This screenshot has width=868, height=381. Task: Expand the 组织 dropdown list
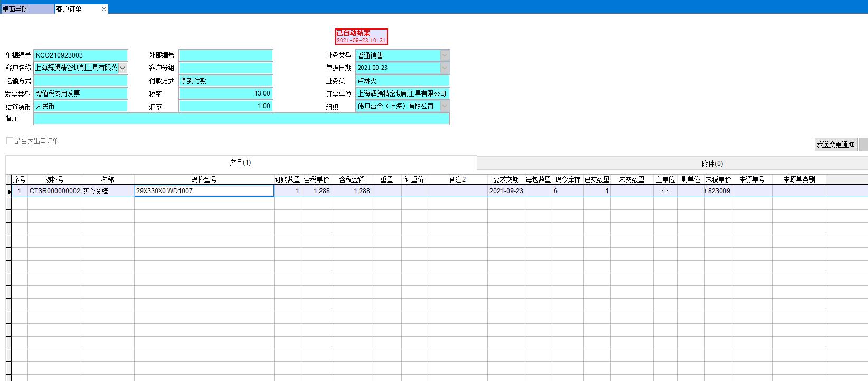coord(445,106)
